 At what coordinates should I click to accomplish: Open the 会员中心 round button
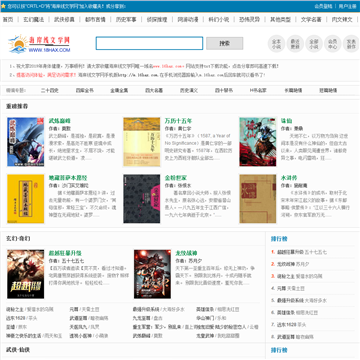332,44
